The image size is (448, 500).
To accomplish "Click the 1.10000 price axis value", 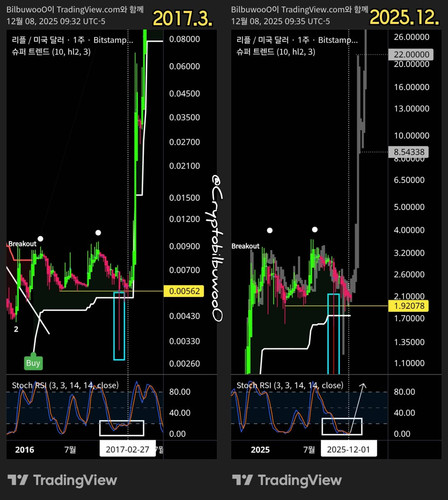I will (x=409, y=363).
